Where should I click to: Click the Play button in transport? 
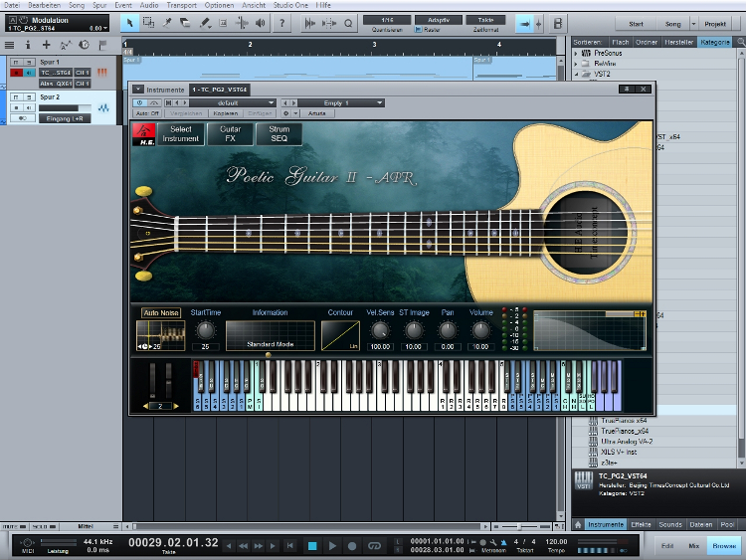point(332,546)
